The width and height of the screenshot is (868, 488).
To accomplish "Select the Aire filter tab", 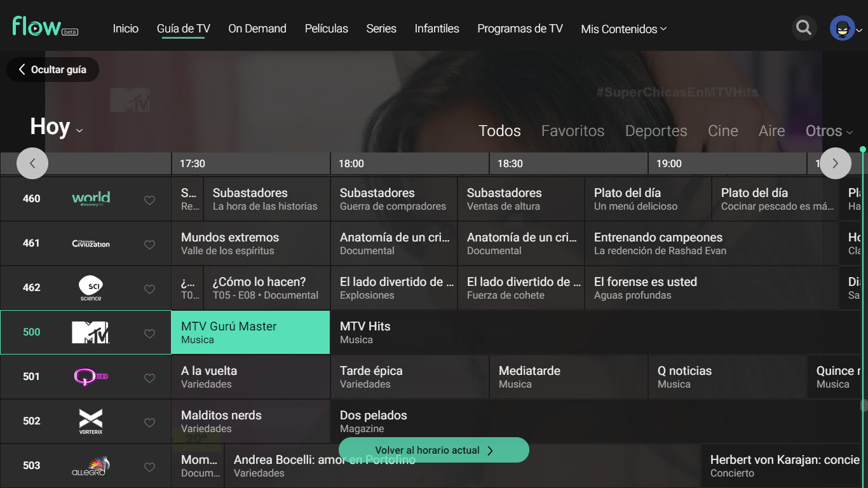I will 772,131.
